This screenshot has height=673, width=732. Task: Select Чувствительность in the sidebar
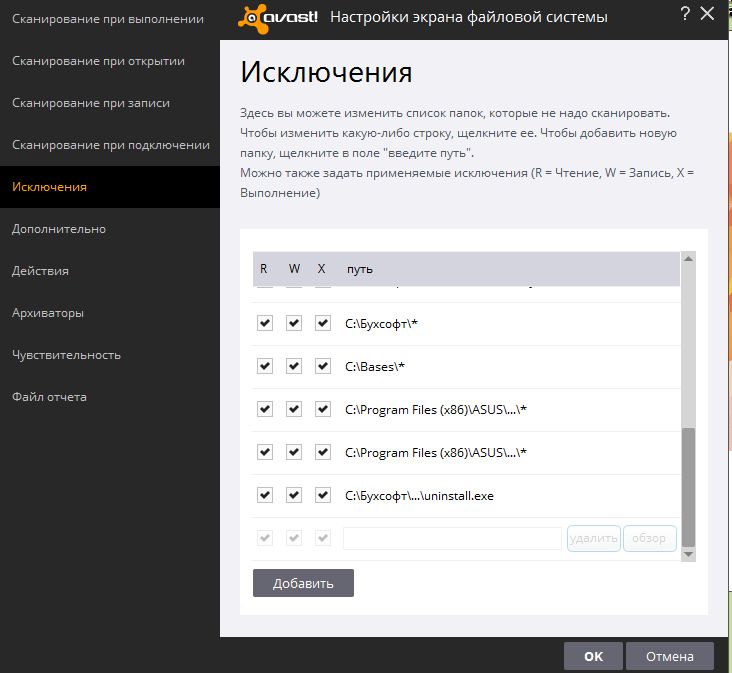click(x=66, y=355)
